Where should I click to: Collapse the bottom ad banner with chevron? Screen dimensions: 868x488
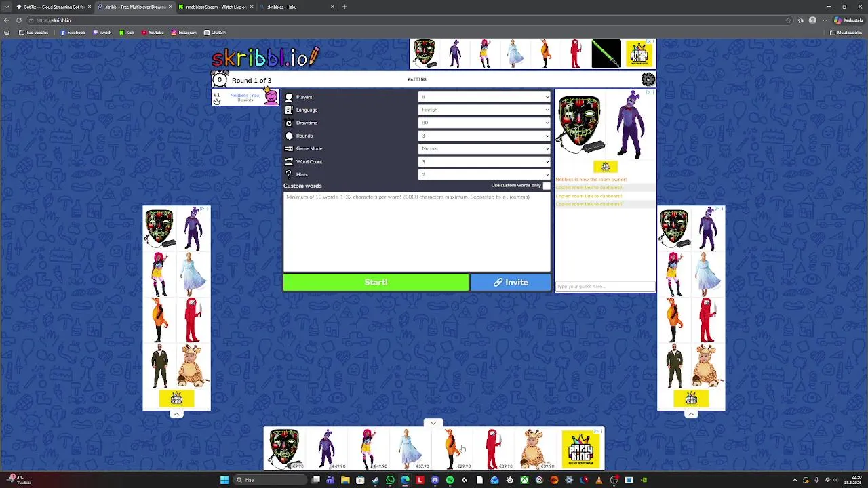(433, 423)
